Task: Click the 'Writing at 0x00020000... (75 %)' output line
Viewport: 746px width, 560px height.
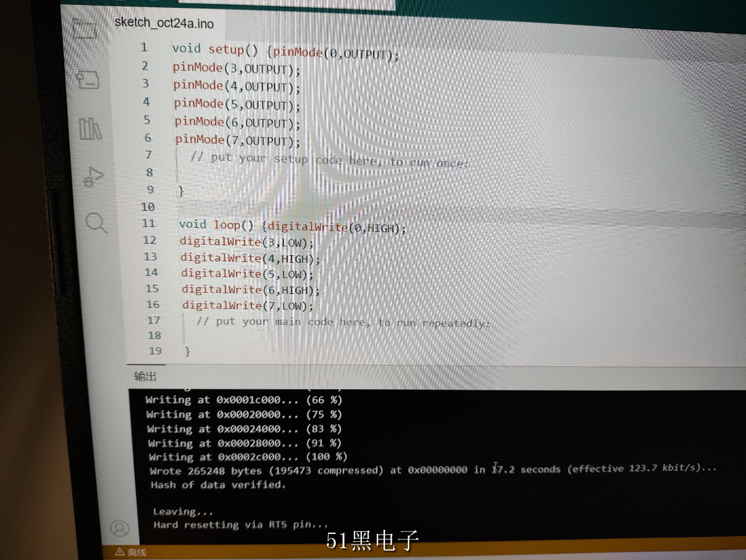Action: click(x=244, y=415)
